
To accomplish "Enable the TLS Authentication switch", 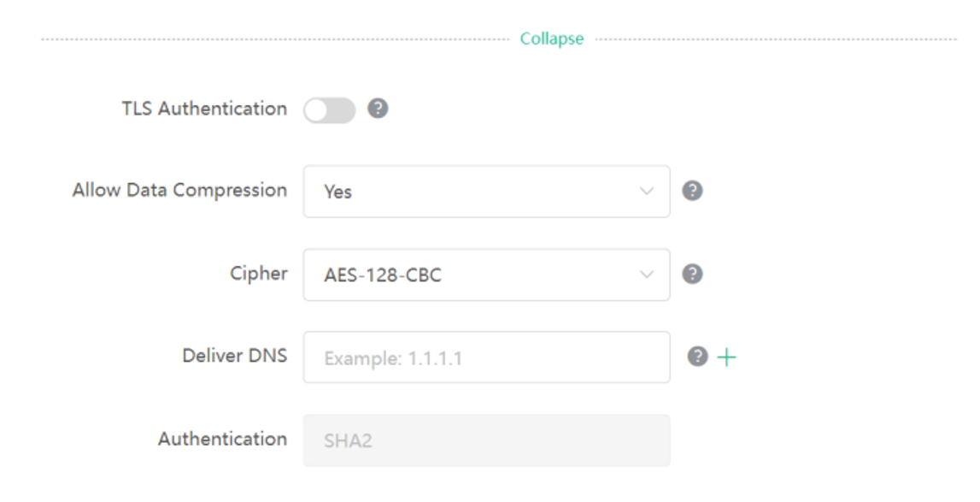I will (x=330, y=110).
